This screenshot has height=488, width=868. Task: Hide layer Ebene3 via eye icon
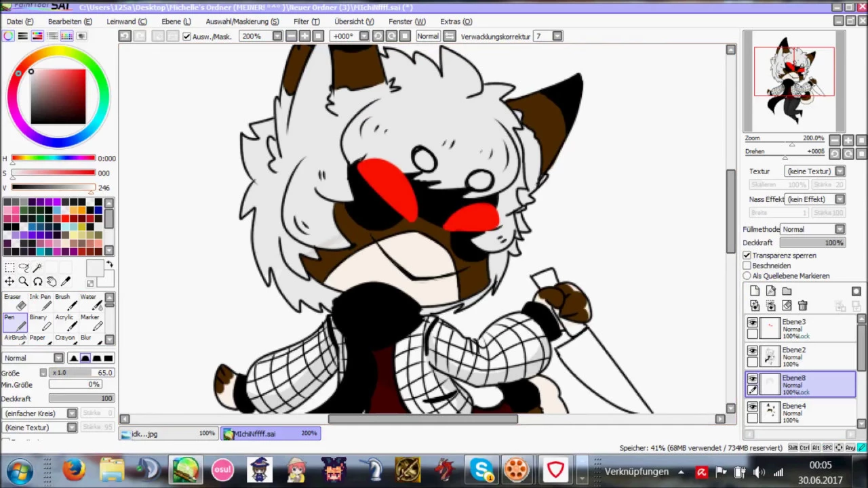(x=753, y=323)
